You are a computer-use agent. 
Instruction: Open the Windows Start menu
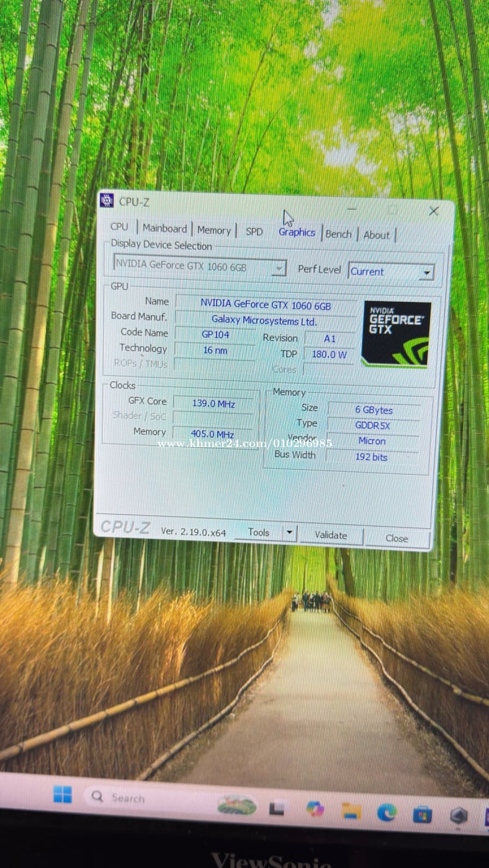[63, 794]
